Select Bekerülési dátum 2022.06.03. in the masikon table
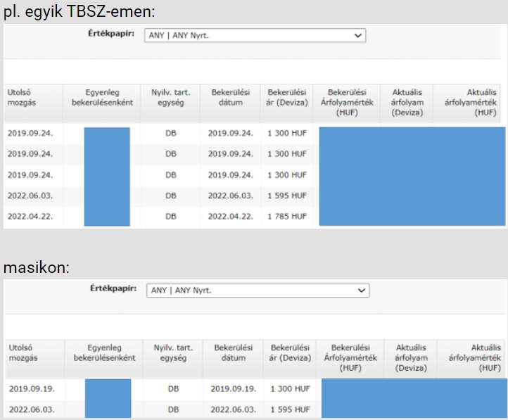 point(234,409)
